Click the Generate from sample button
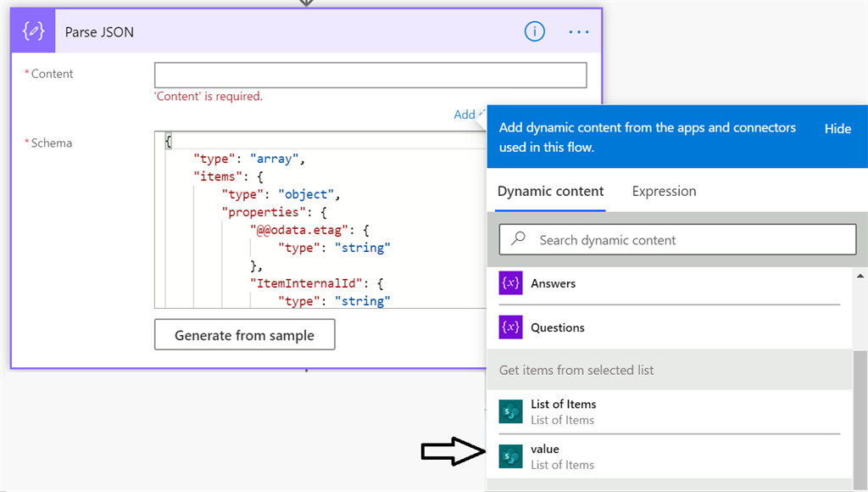Viewport: 868px width, 492px height. 244,334
